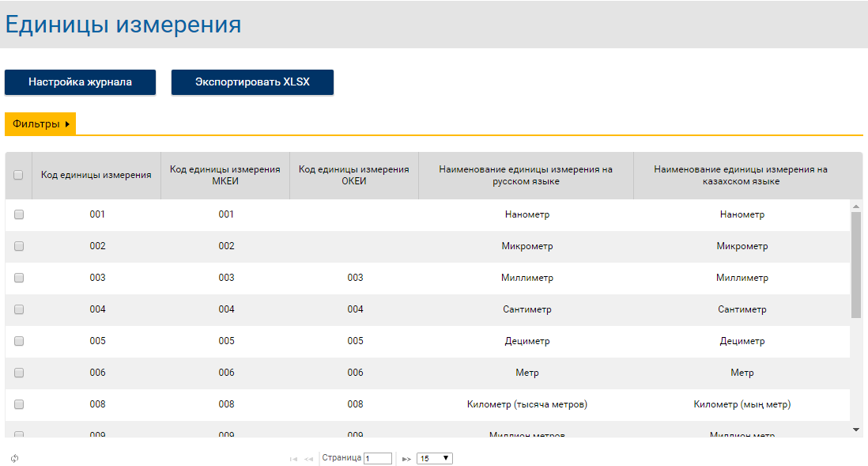This screenshot has width=868, height=466.
Task: Go to the previous page using pager icon
Action: (308, 459)
